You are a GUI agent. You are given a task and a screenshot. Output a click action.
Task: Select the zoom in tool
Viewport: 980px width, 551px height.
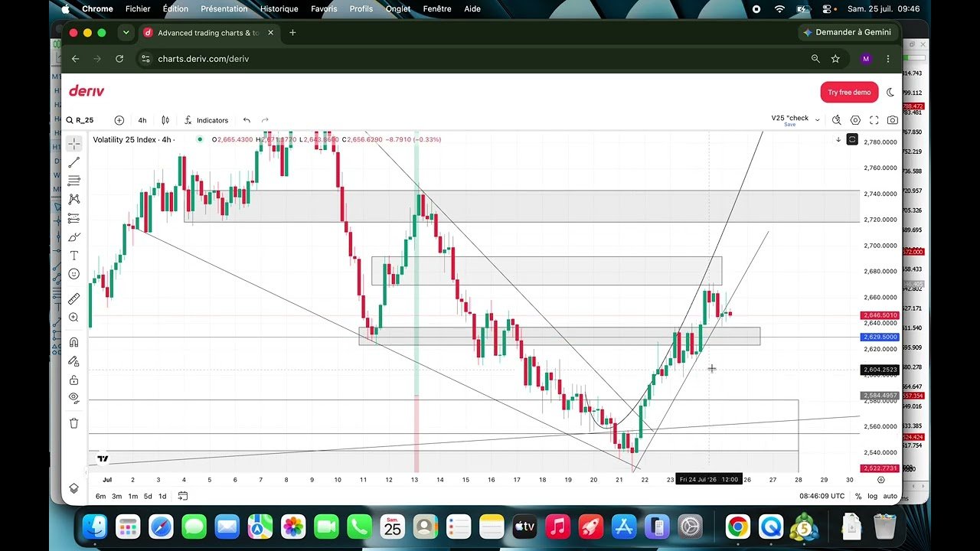click(x=74, y=317)
